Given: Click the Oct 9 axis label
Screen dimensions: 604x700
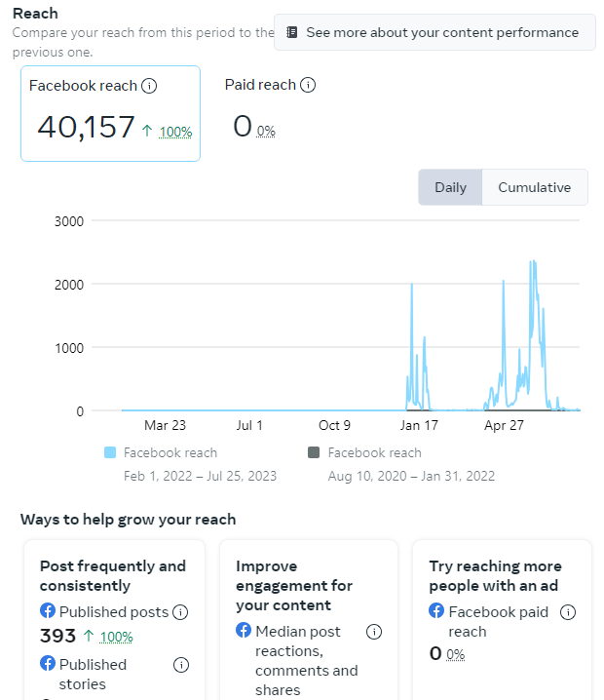Looking at the screenshot, I should tap(334, 425).
